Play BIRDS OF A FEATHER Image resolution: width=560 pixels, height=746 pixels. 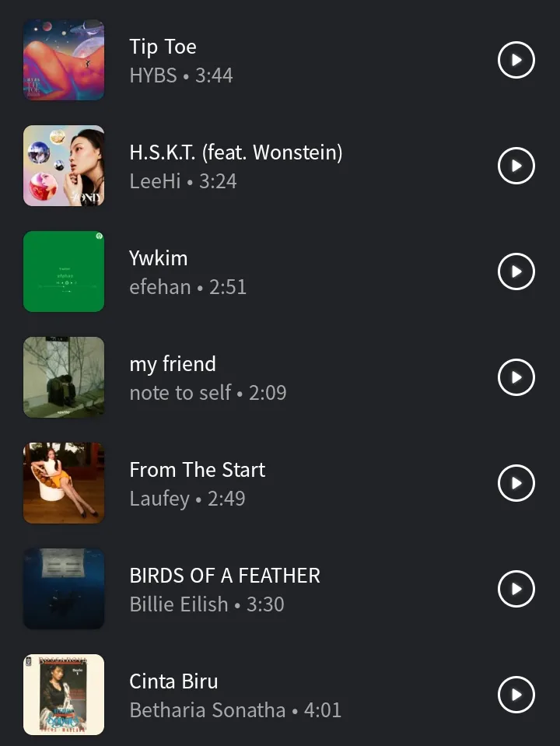tap(516, 589)
